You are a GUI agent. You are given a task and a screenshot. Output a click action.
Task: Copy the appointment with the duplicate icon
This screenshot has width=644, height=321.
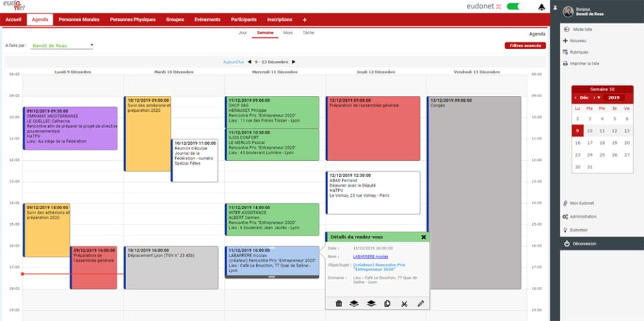[x=387, y=304]
